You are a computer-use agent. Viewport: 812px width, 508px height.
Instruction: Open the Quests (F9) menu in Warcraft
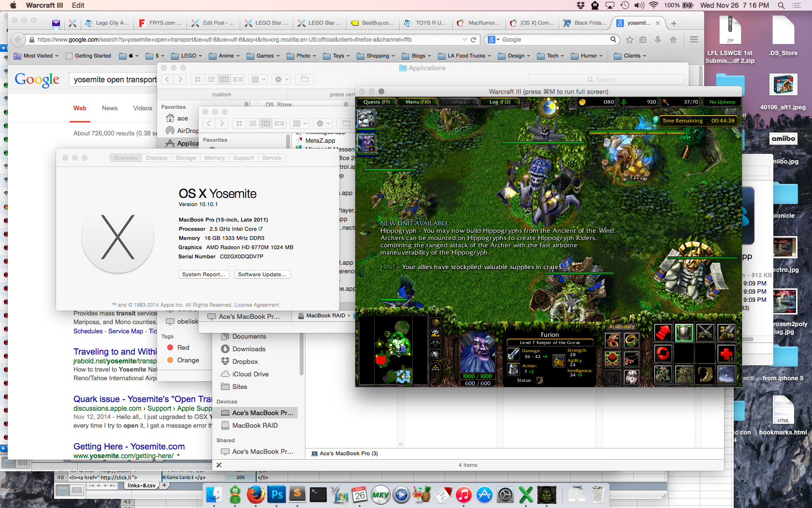pyautogui.click(x=377, y=102)
